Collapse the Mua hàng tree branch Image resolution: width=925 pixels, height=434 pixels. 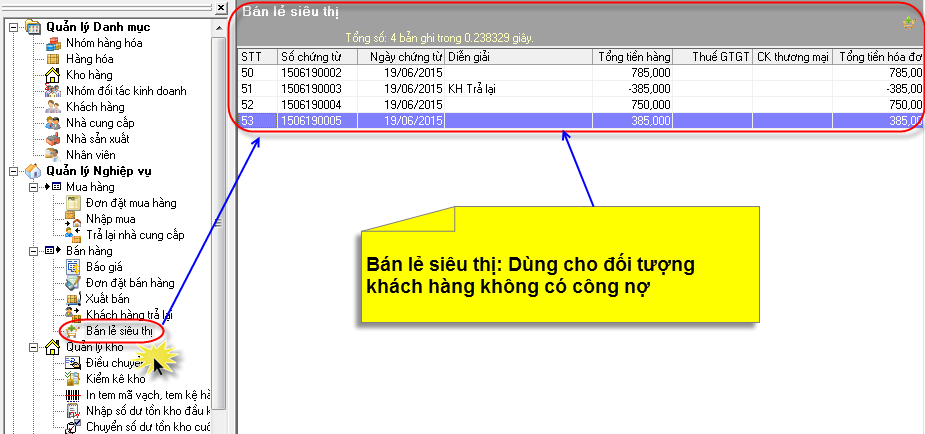[x=33, y=187]
